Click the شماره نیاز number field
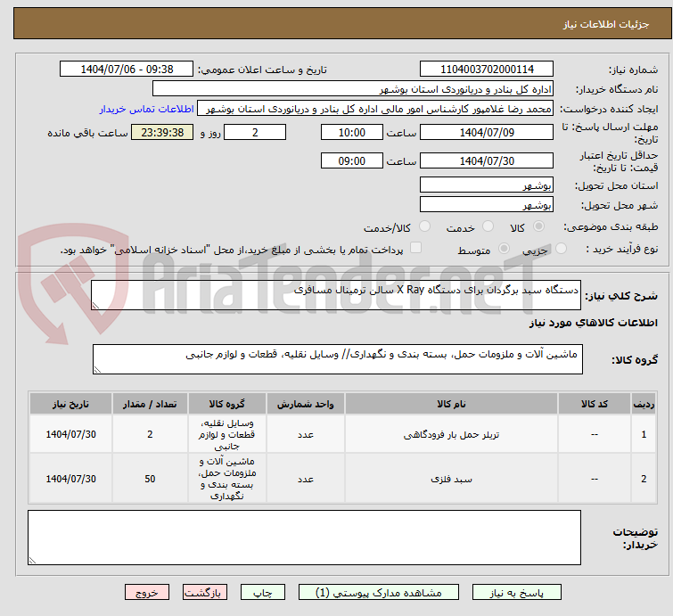 pyautogui.click(x=487, y=69)
